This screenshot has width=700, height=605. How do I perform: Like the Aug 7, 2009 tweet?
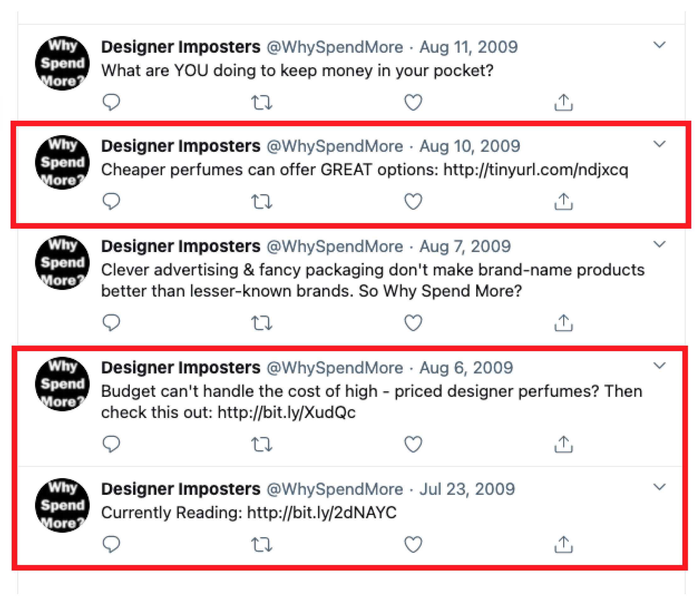(413, 322)
